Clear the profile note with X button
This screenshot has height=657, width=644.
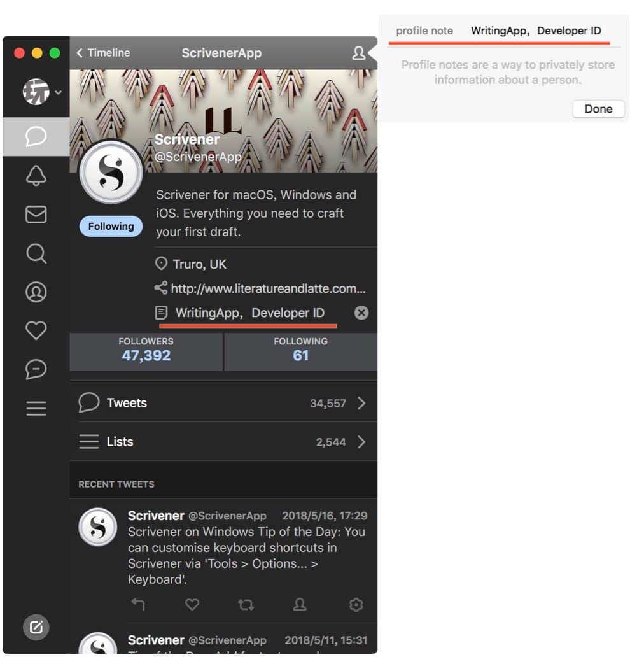(361, 313)
